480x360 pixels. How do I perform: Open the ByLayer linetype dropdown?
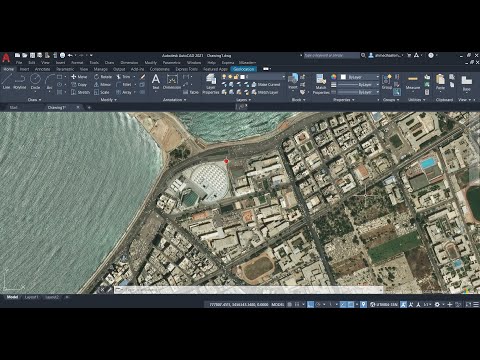coord(360,92)
